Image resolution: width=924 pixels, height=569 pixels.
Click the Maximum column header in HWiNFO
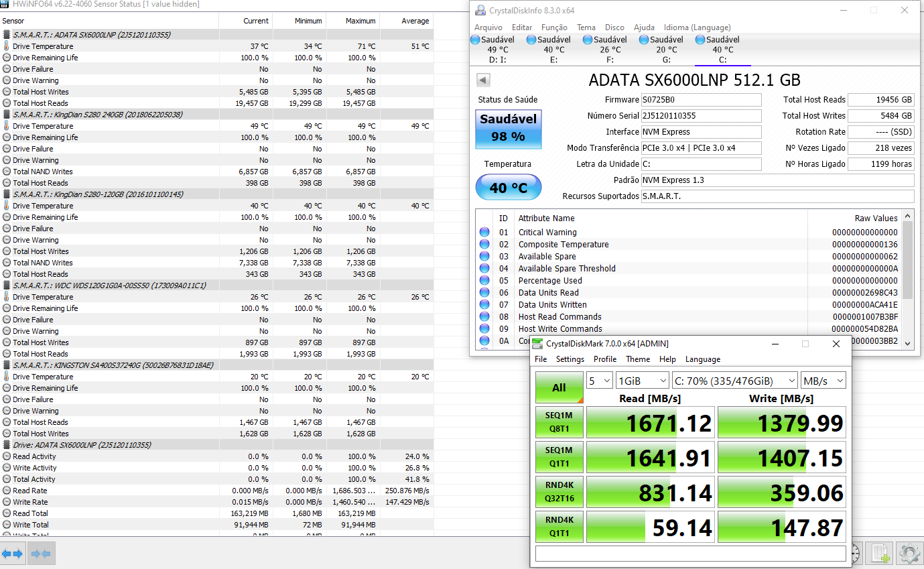353,21
